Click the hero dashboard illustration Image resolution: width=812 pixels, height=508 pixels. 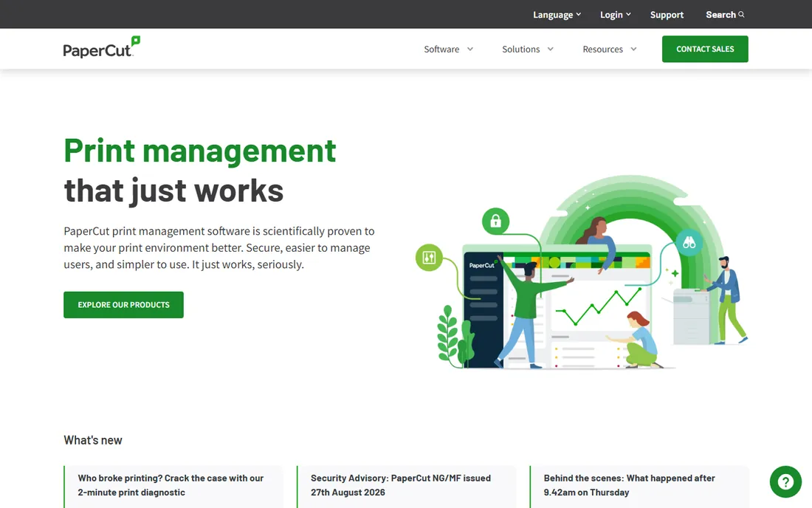click(x=582, y=272)
